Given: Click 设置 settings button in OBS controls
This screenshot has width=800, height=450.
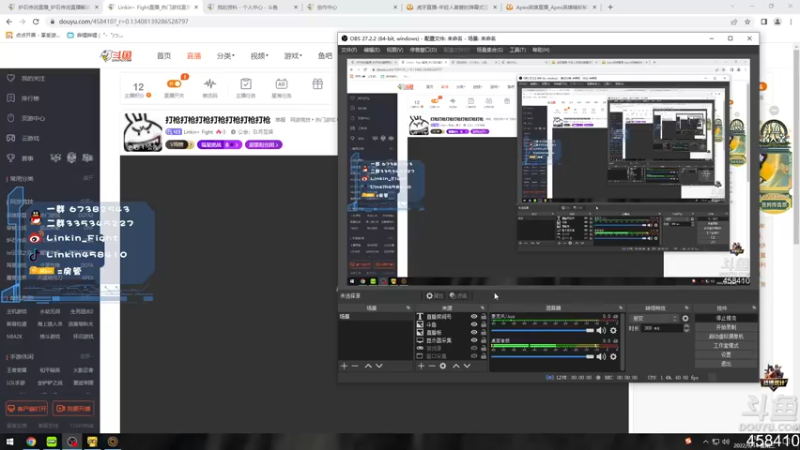Looking at the screenshot, I should (726, 355).
